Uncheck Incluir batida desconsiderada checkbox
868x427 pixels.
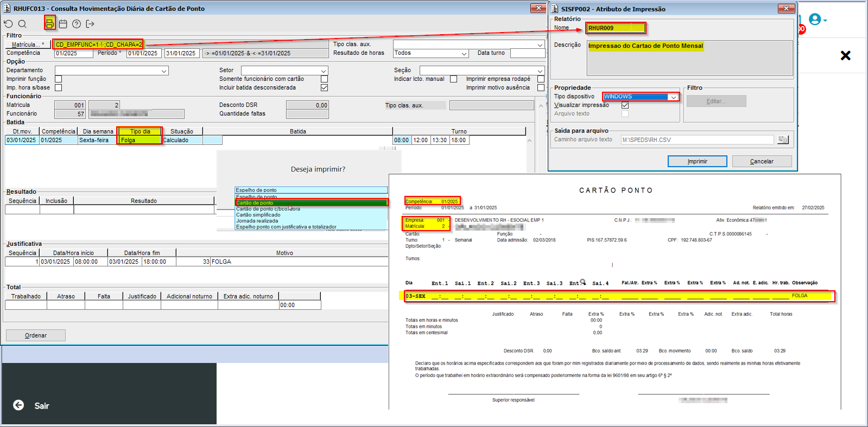click(x=324, y=88)
